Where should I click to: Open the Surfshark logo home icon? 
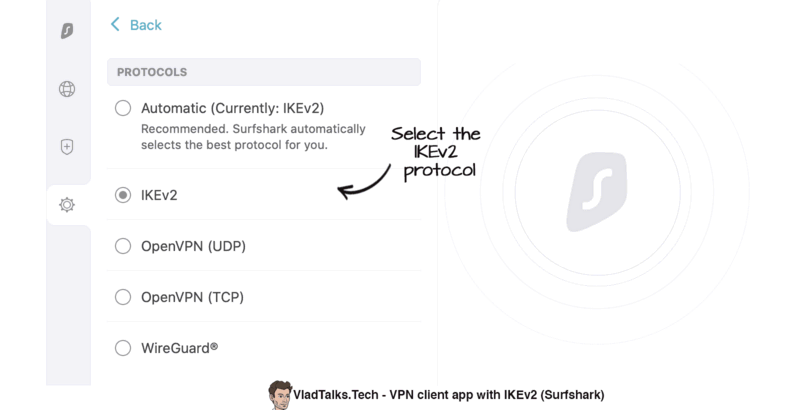click(67, 31)
